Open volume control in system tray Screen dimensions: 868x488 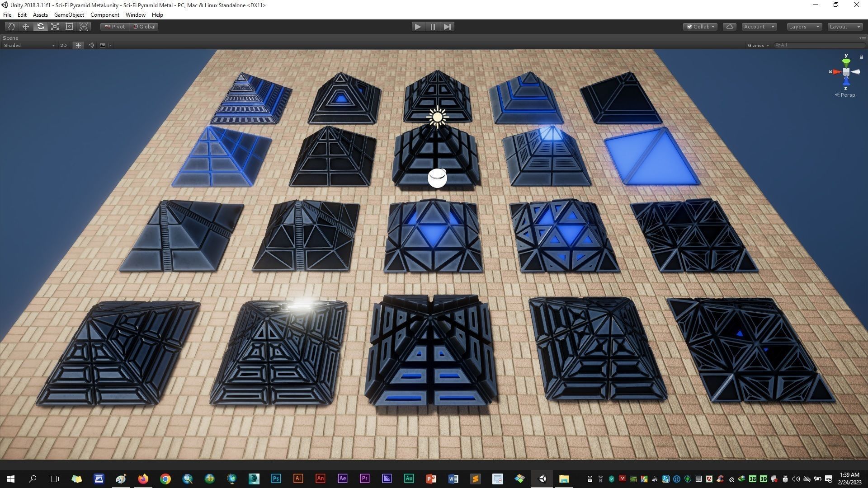[x=796, y=479]
